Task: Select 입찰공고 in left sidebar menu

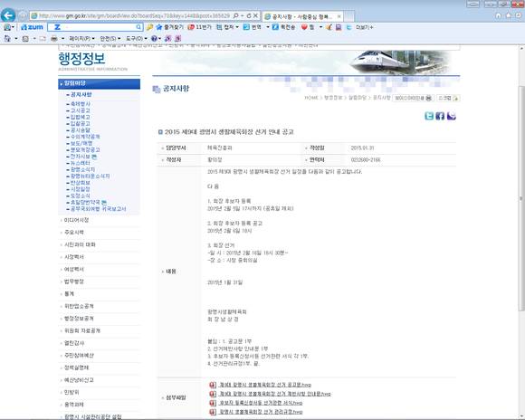Action: pos(80,124)
